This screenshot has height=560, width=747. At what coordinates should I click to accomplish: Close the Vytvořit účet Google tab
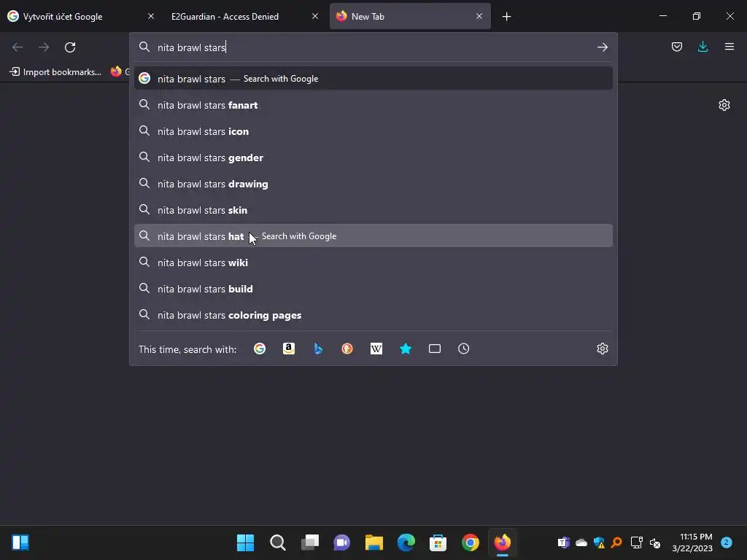click(151, 17)
